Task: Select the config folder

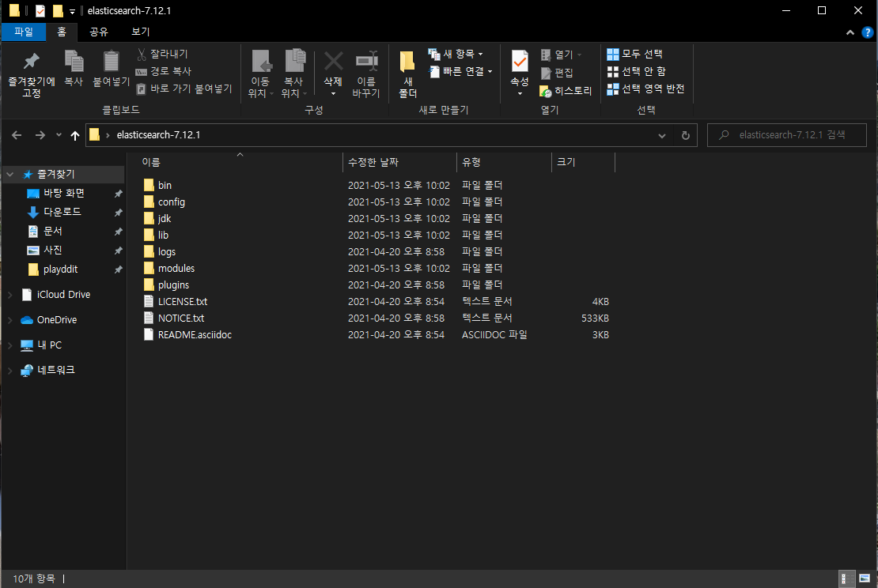Action: [172, 202]
